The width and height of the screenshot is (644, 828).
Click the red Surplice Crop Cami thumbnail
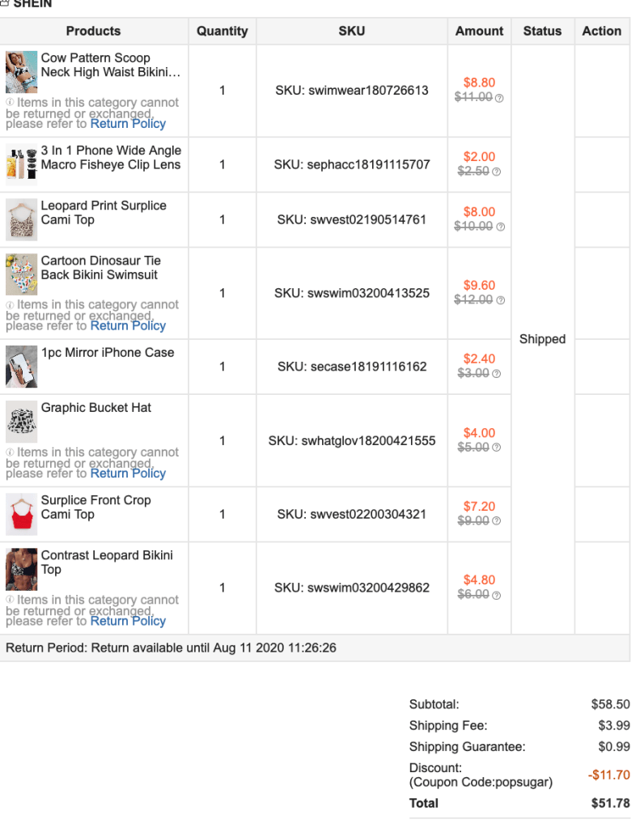[22, 514]
